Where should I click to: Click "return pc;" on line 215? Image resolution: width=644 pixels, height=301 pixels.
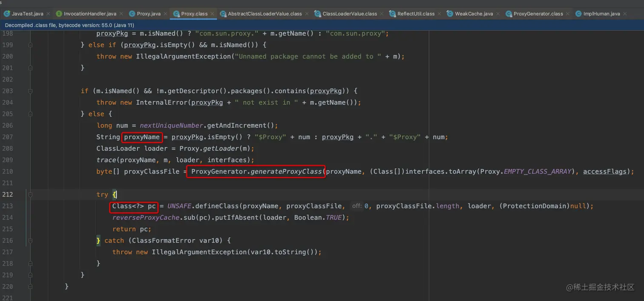point(132,229)
